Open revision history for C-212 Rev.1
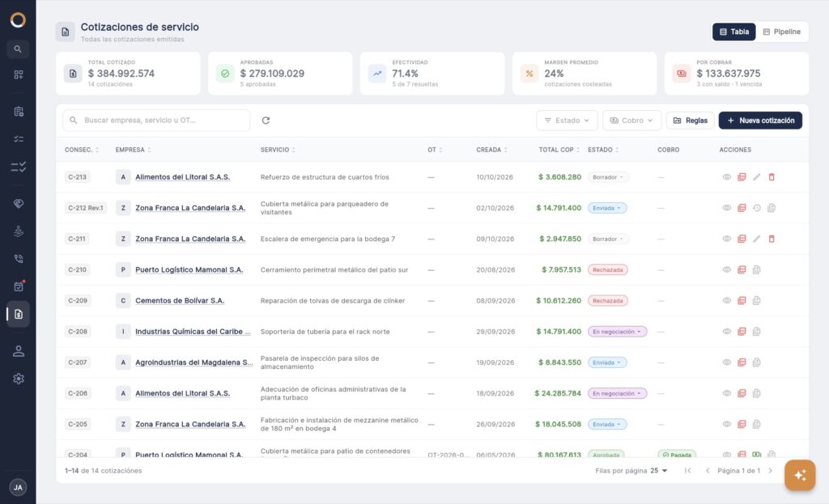Image resolution: width=829 pixels, height=504 pixels. point(757,208)
